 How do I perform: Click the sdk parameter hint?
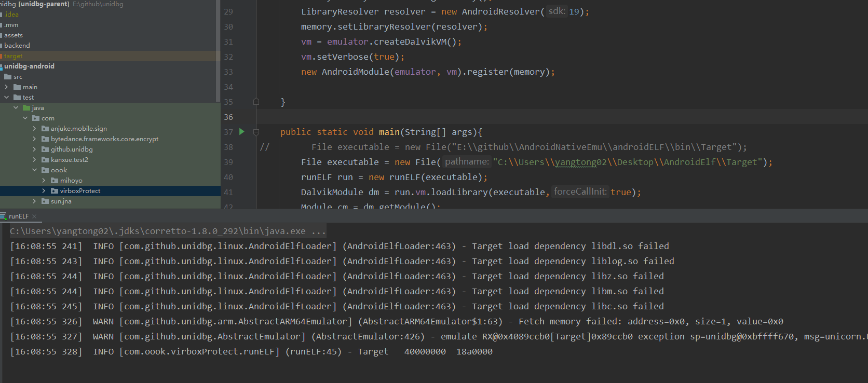[557, 11]
